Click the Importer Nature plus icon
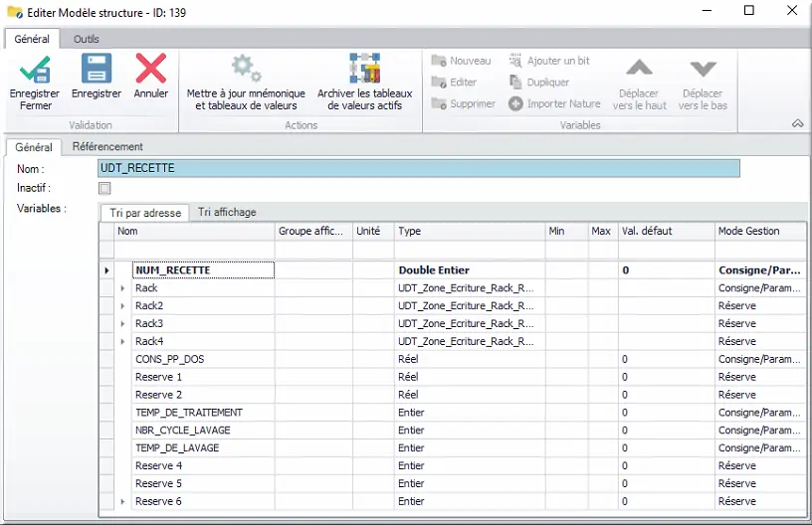The height and width of the screenshot is (525, 812). 515,104
